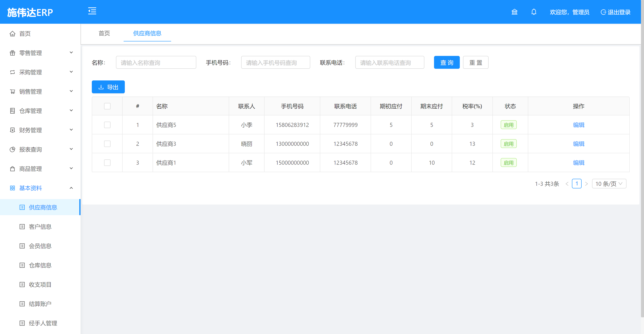644x334 pixels.
Task: Collapse the sidebar with the menu-fold icon
Action: click(92, 11)
